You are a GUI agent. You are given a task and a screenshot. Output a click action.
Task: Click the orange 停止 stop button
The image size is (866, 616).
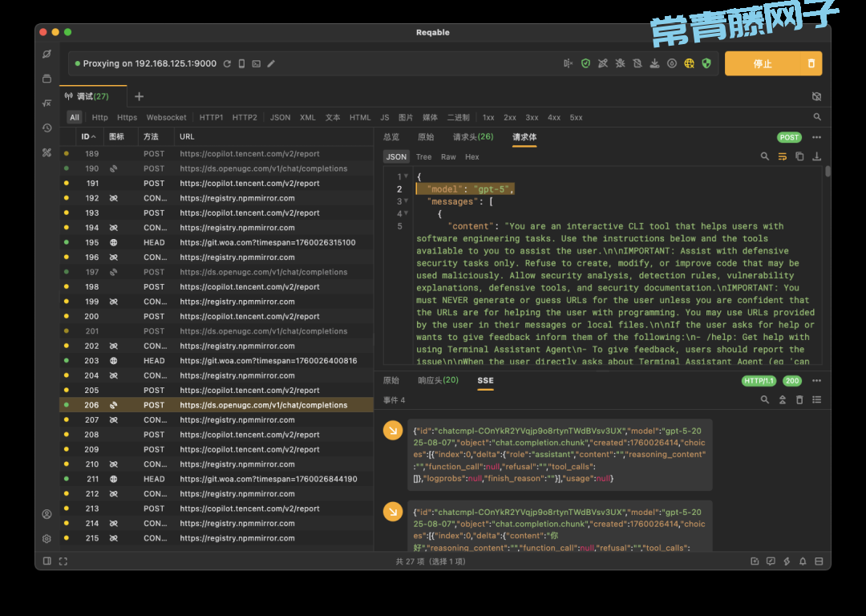coord(762,63)
